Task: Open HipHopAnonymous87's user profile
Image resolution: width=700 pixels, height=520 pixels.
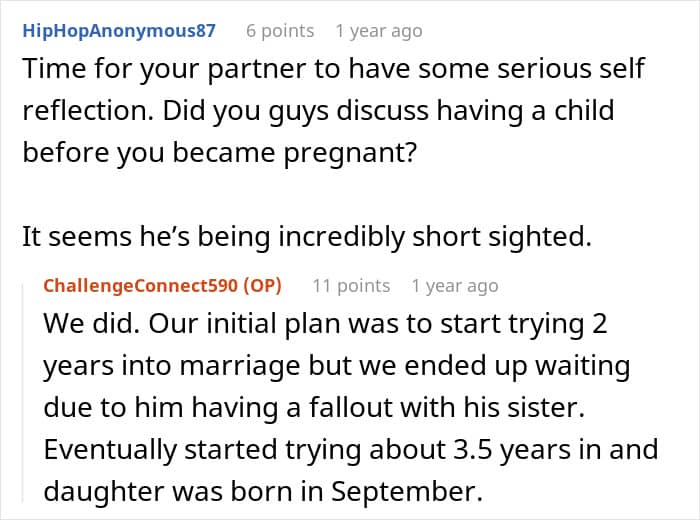Action: click(x=119, y=31)
